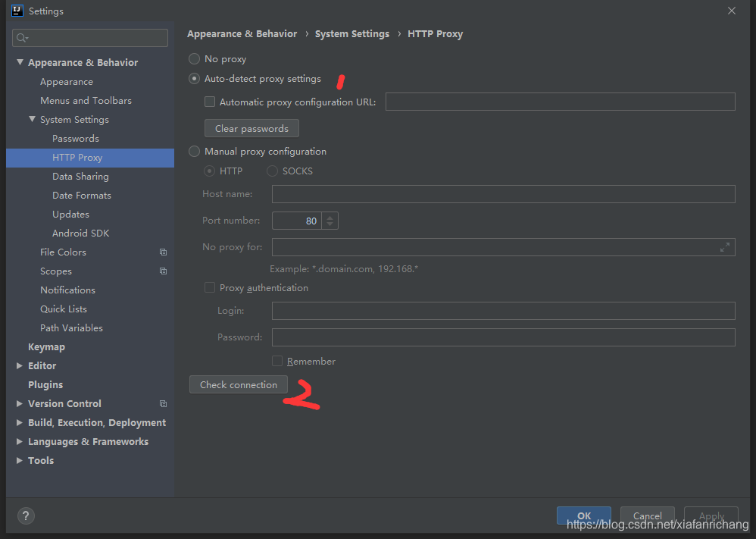Enable Automatic proxy configuration URL checkbox
The width and height of the screenshot is (756, 539).
[x=210, y=102]
